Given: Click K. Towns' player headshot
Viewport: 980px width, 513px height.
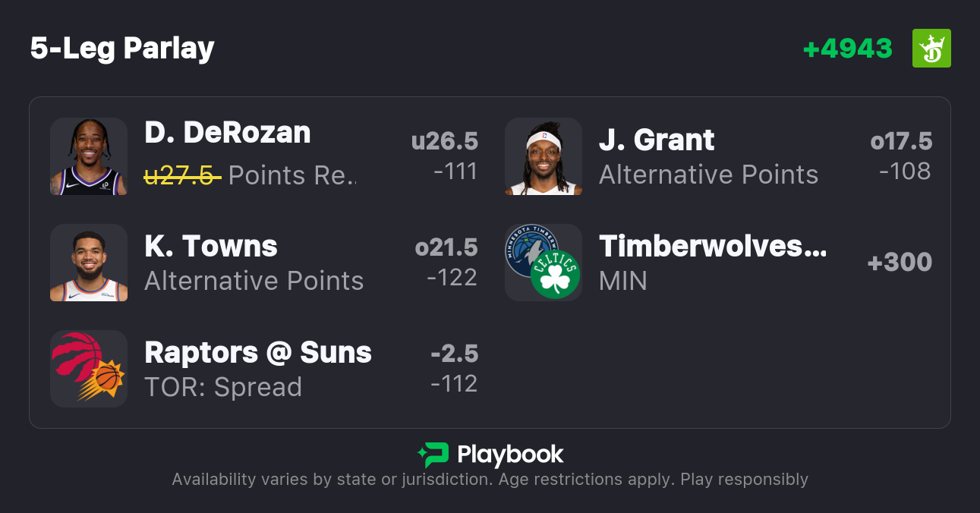Looking at the screenshot, I should [89, 263].
